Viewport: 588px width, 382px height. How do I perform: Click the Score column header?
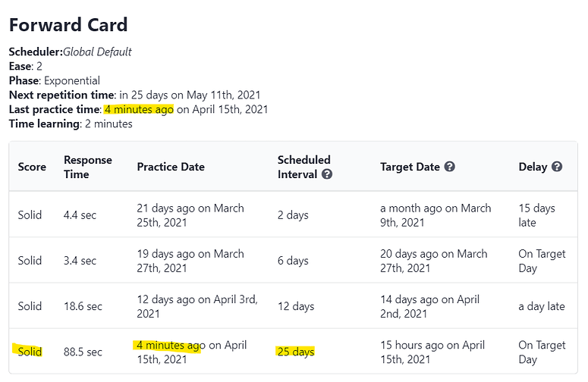(32, 167)
